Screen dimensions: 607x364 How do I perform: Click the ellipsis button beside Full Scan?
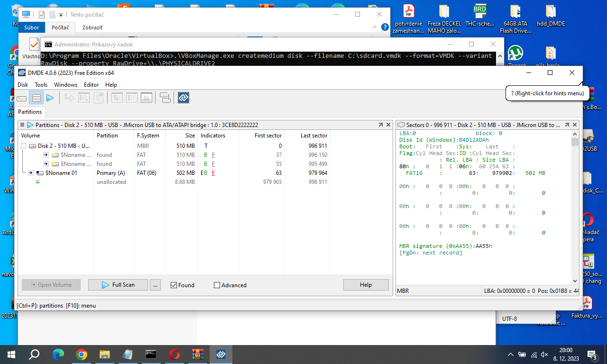(x=155, y=285)
